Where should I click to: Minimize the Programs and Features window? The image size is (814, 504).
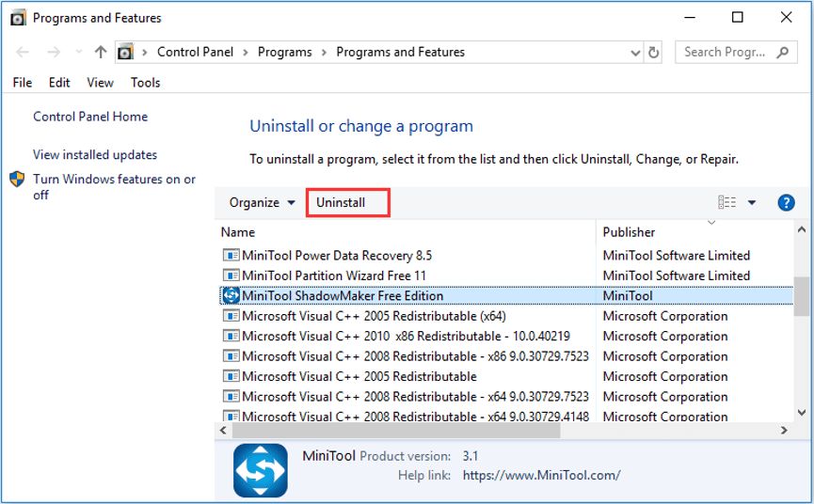[690, 18]
